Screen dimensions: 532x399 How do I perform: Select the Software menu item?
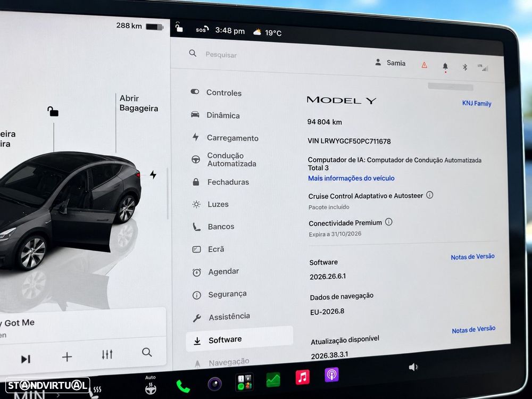239,339
